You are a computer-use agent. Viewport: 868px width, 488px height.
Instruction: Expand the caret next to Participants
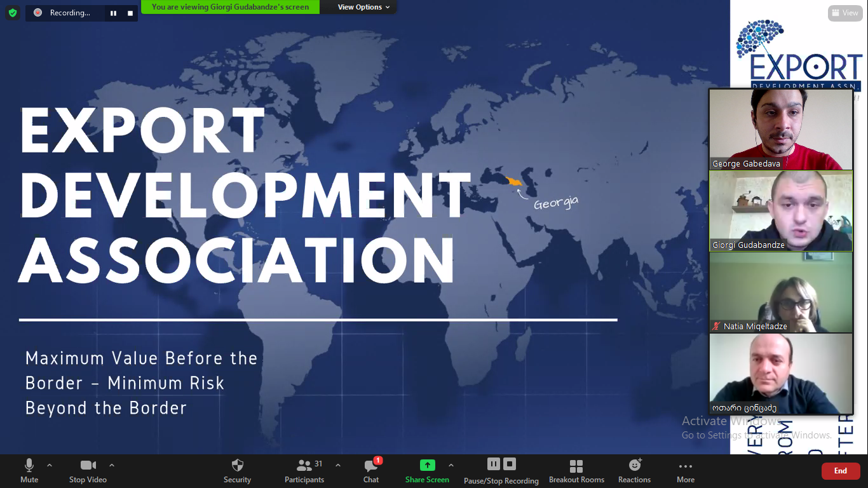click(338, 465)
